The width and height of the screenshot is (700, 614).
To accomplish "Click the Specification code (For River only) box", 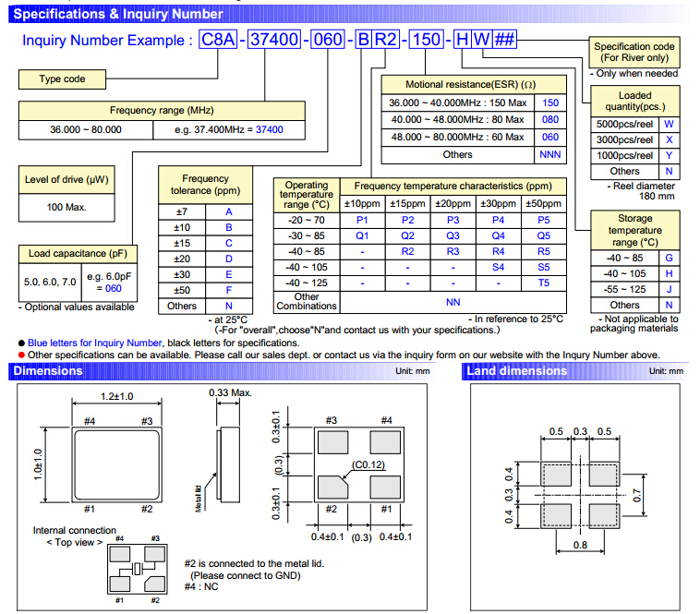I will [634, 52].
